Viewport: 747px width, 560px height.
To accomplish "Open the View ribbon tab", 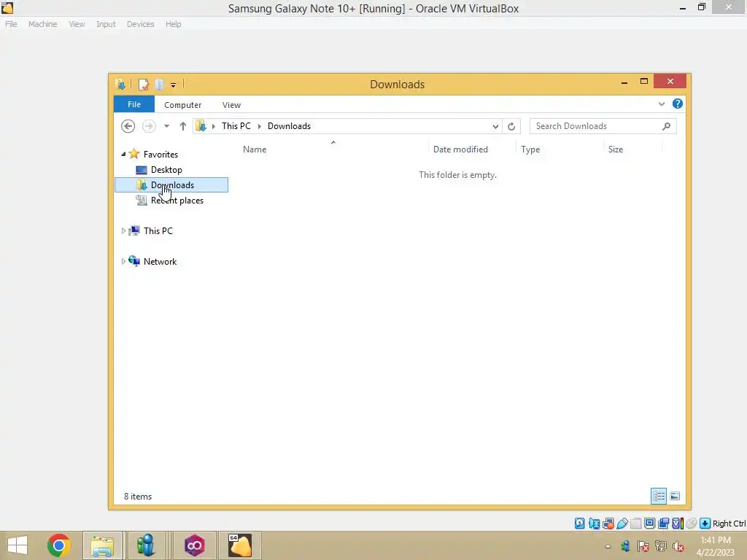I will click(x=231, y=105).
